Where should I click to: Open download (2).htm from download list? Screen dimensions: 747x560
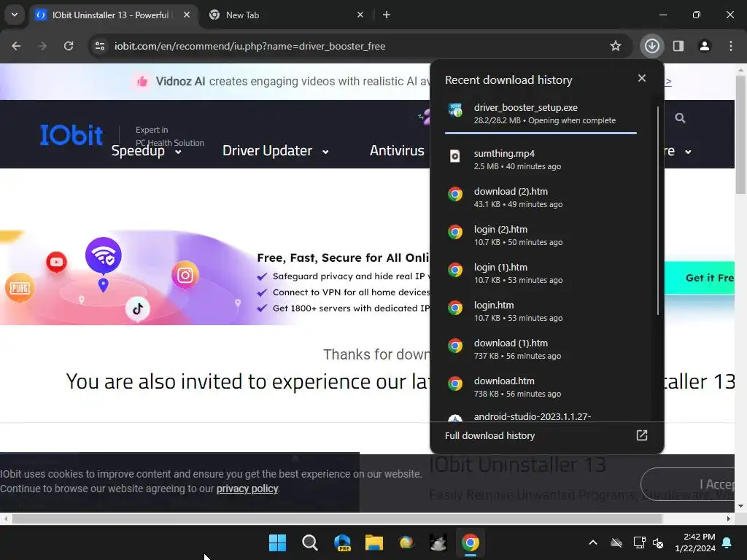pyautogui.click(x=541, y=197)
